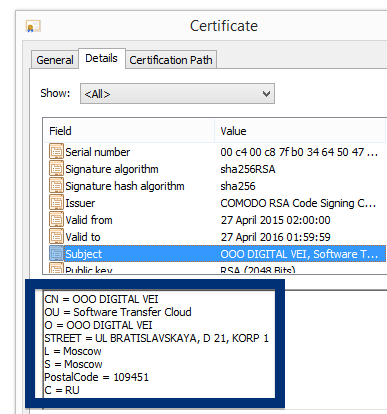
Task: Open the Certification Path tab
Action: click(171, 60)
